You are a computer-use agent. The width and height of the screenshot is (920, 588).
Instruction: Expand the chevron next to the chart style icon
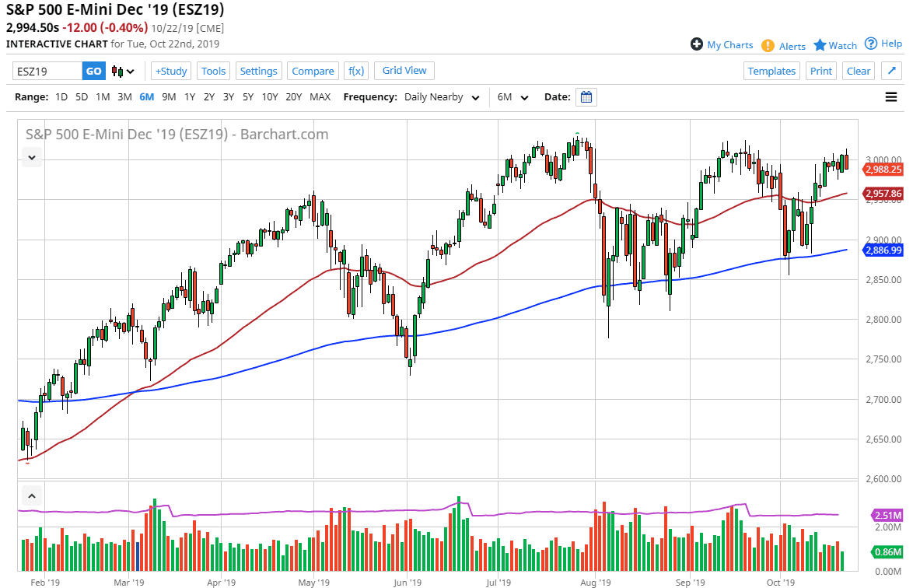(129, 71)
